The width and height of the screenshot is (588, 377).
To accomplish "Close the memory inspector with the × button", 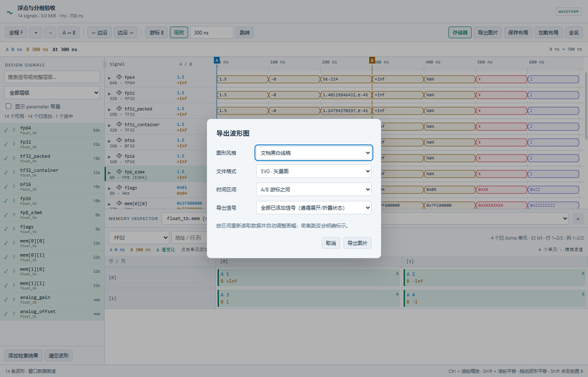I will (578, 218).
